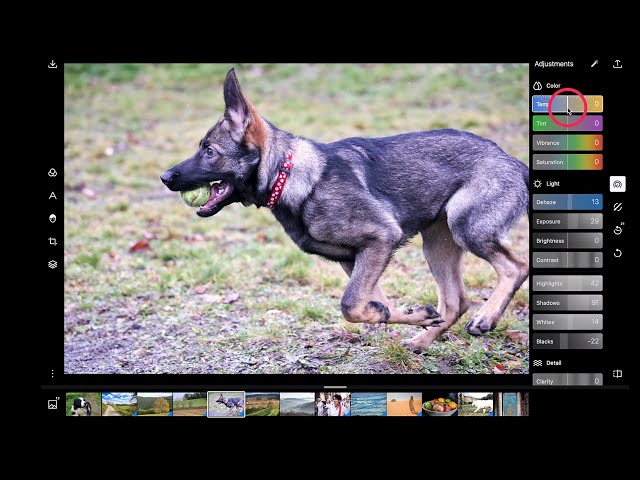Open the layers stack icon in left sidebar

(x=53, y=264)
